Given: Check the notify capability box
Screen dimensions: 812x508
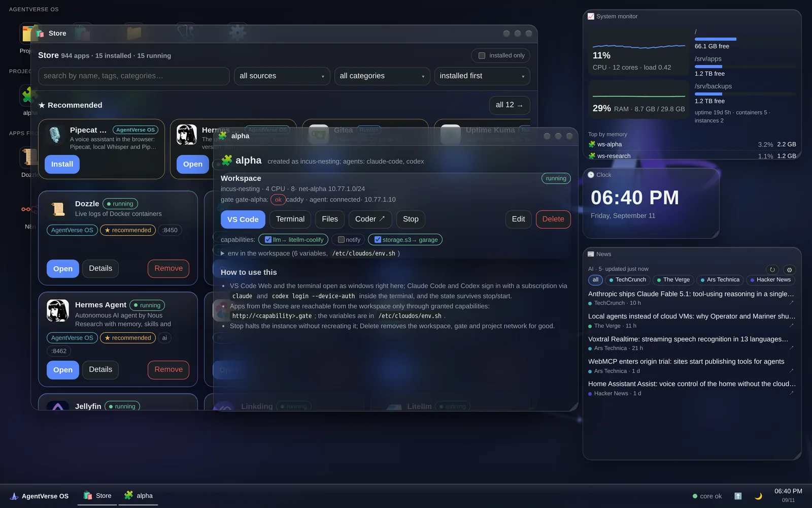Looking at the screenshot, I should (x=341, y=240).
